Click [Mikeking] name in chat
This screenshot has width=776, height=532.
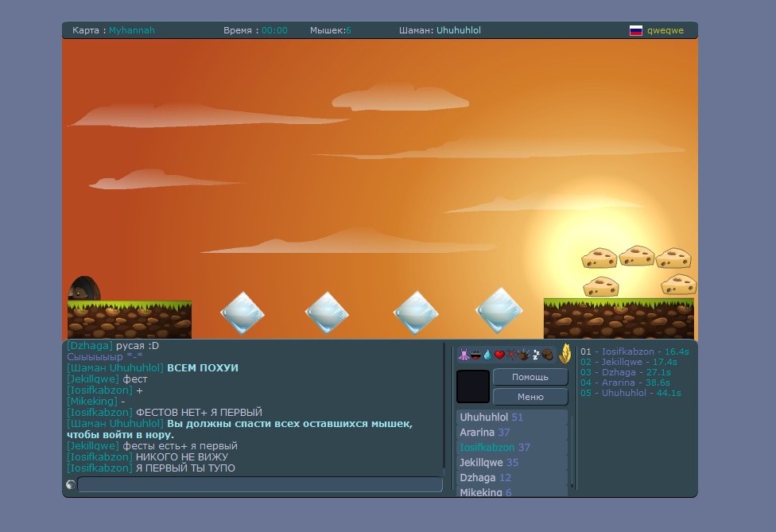(x=92, y=401)
